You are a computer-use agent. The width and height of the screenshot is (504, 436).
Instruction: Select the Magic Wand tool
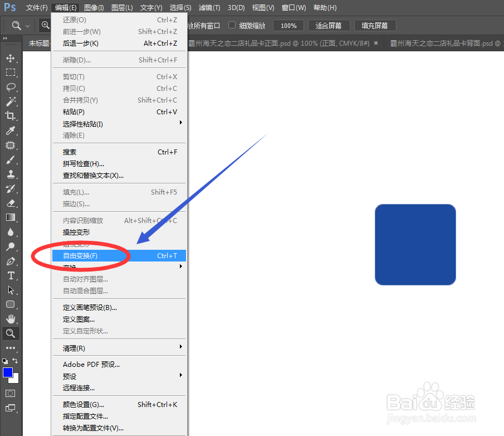tap(10, 101)
